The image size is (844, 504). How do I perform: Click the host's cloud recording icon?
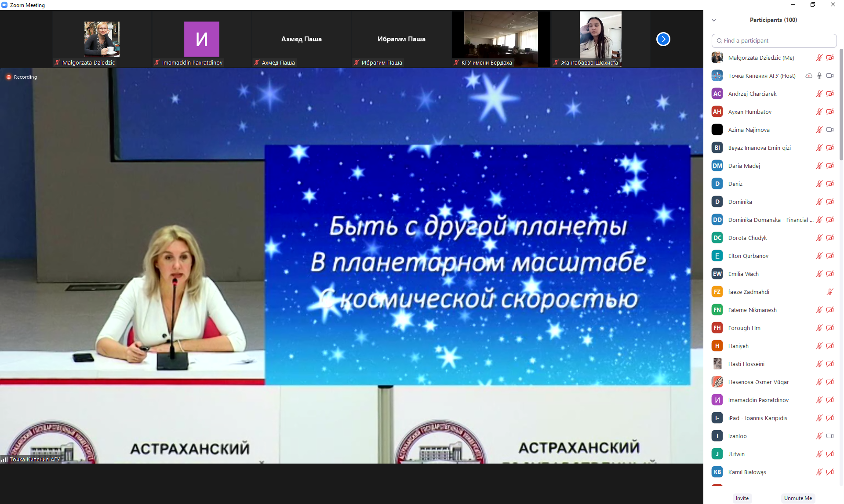click(x=808, y=76)
